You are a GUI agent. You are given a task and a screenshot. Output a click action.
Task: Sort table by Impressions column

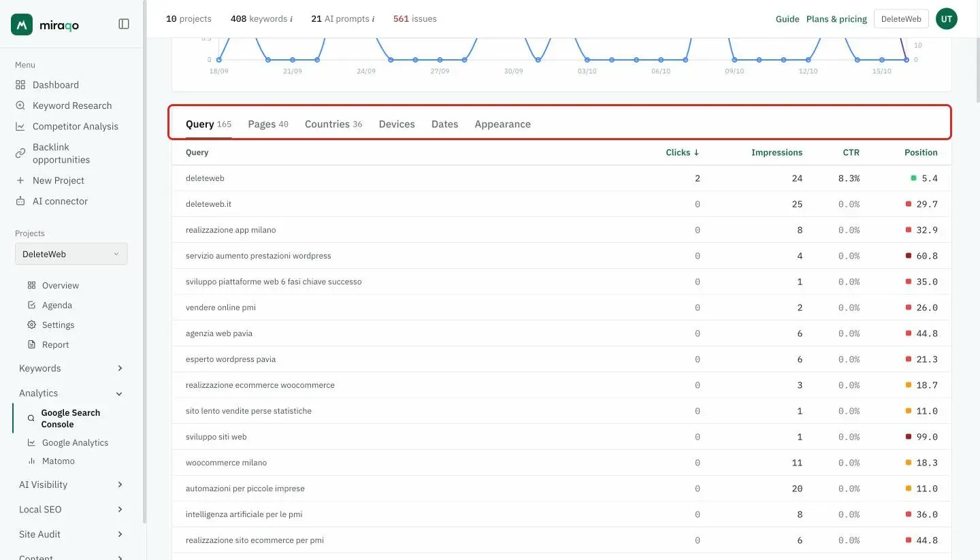pos(777,152)
